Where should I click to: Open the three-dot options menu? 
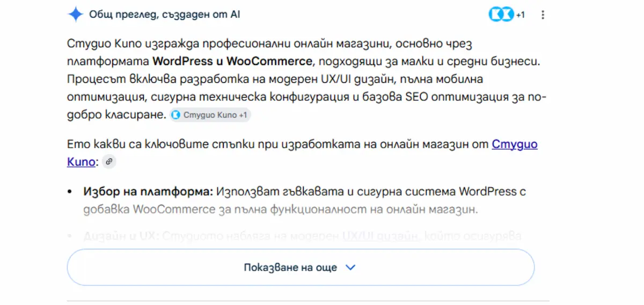coord(543,15)
